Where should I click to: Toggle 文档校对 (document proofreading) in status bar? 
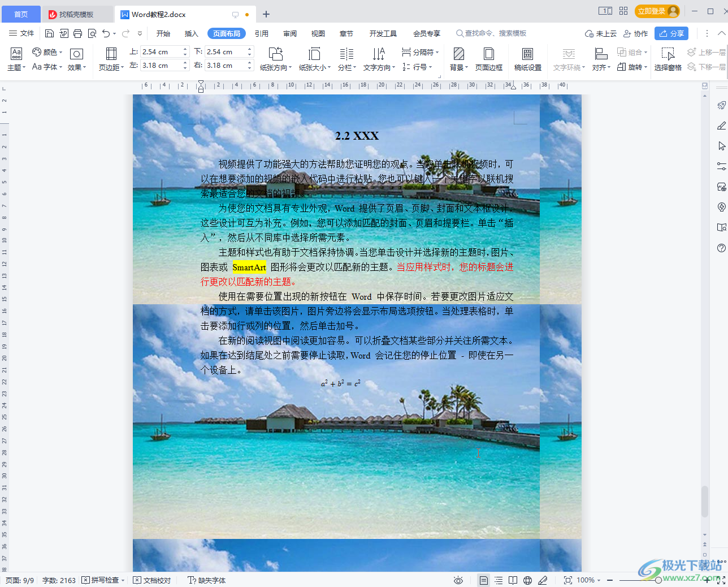152,580
